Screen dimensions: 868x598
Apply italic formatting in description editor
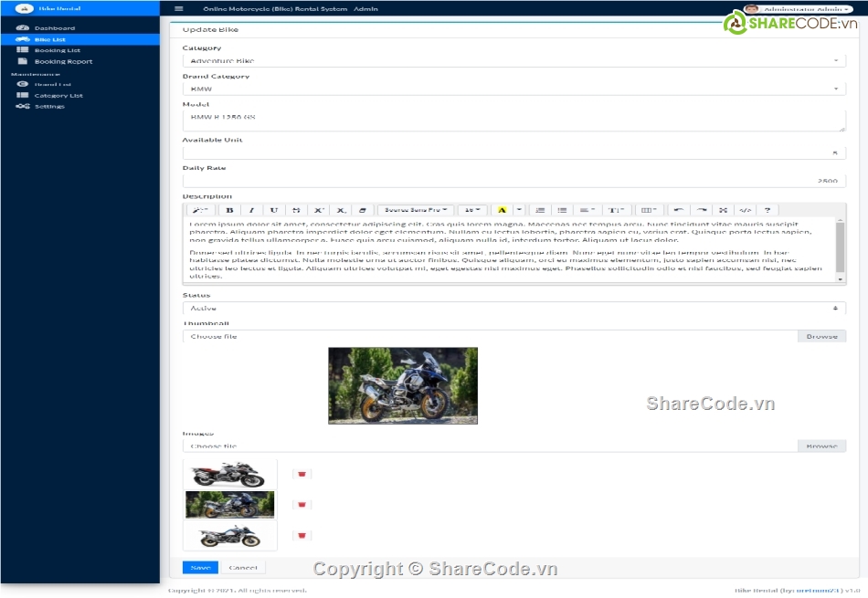[252, 210]
